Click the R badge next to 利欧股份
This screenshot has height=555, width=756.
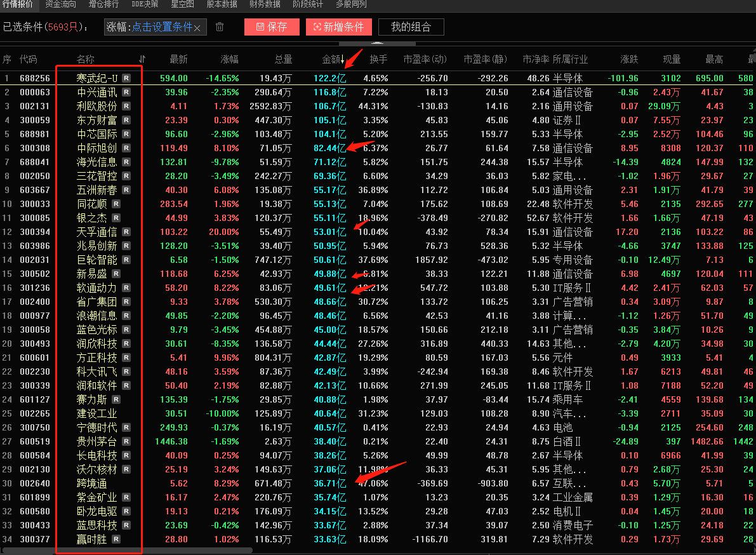(126, 106)
